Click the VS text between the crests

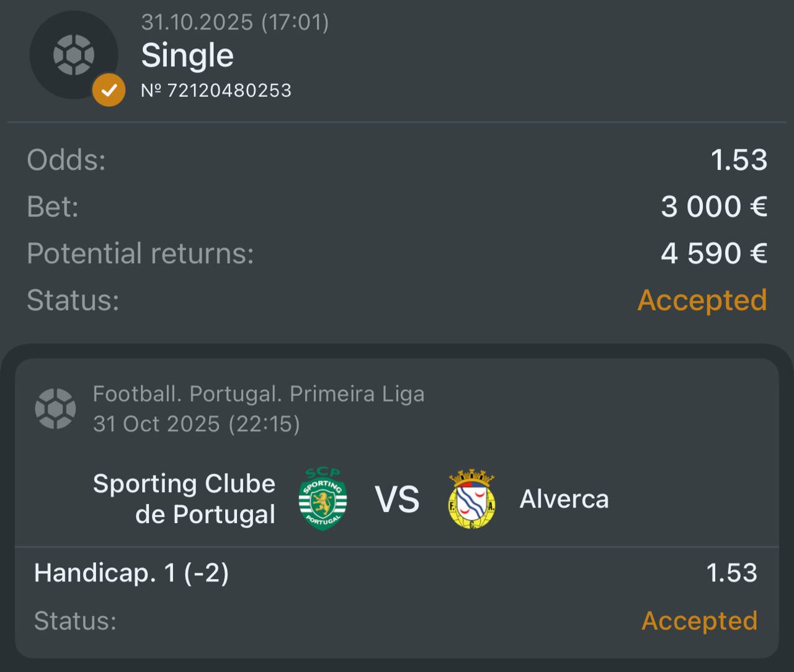pos(397,500)
